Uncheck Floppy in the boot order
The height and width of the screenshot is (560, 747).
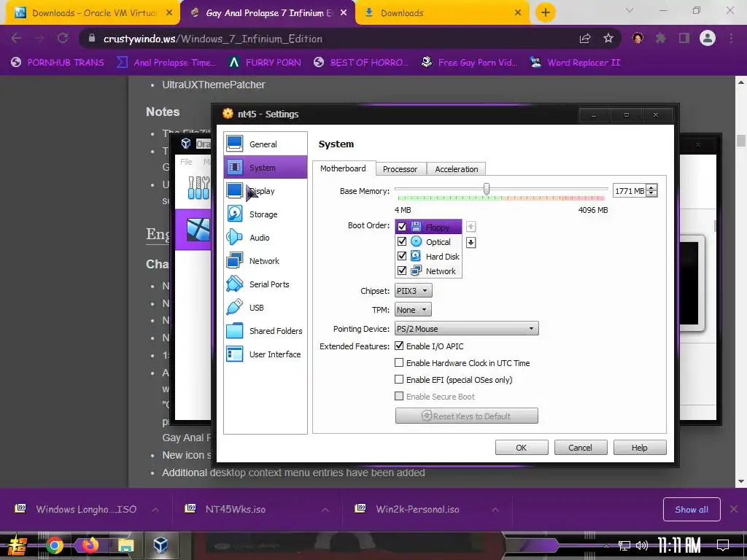coord(402,227)
